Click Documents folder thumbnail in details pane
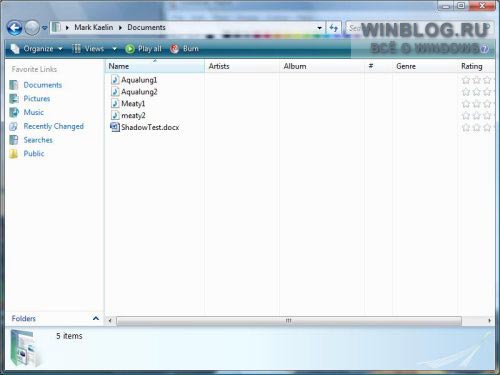 coord(26,347)
